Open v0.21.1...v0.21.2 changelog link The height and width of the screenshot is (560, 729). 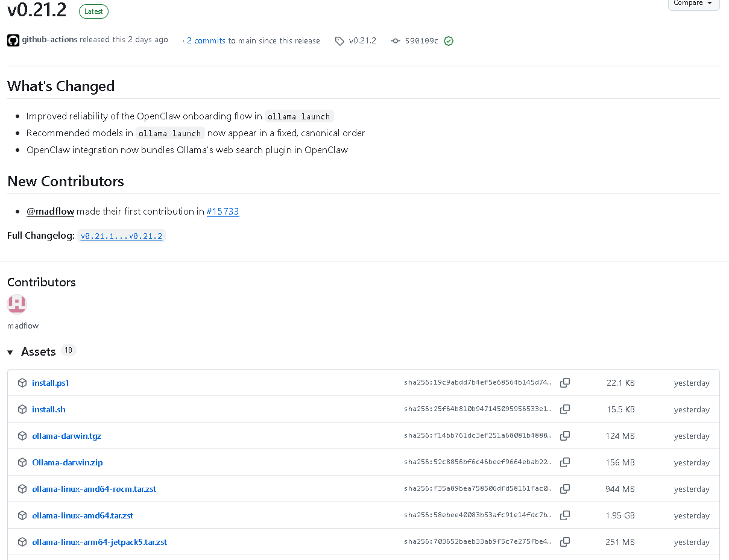(x=121, y=236)
